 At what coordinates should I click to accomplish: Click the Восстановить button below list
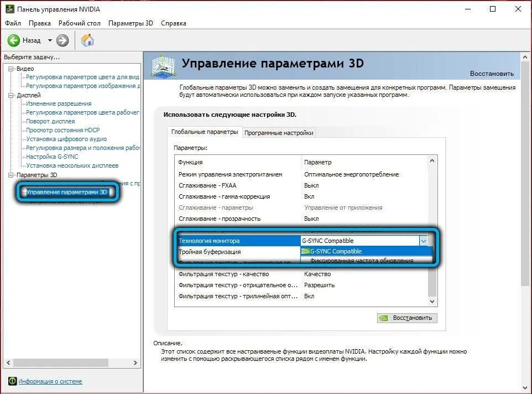coord(407,318)
